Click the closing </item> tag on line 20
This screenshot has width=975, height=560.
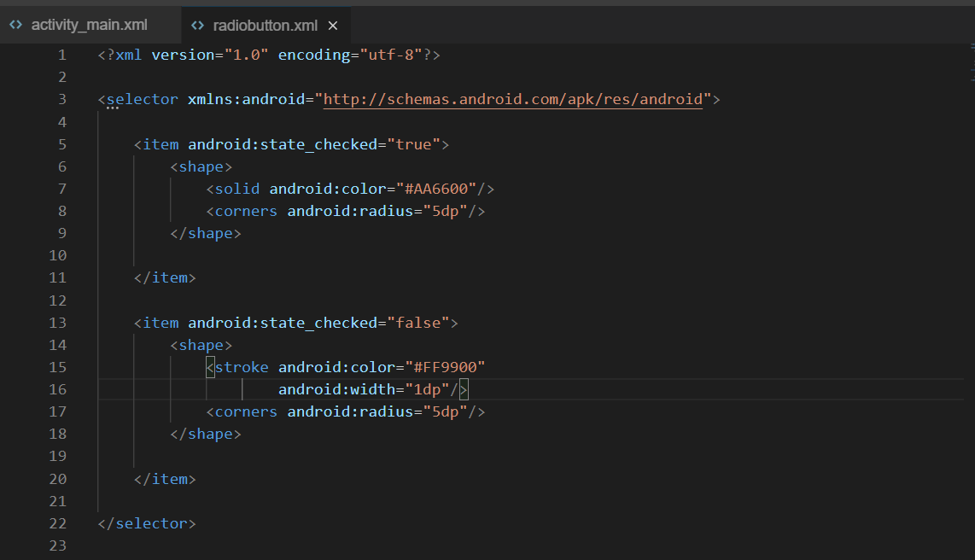coord(165,479)
